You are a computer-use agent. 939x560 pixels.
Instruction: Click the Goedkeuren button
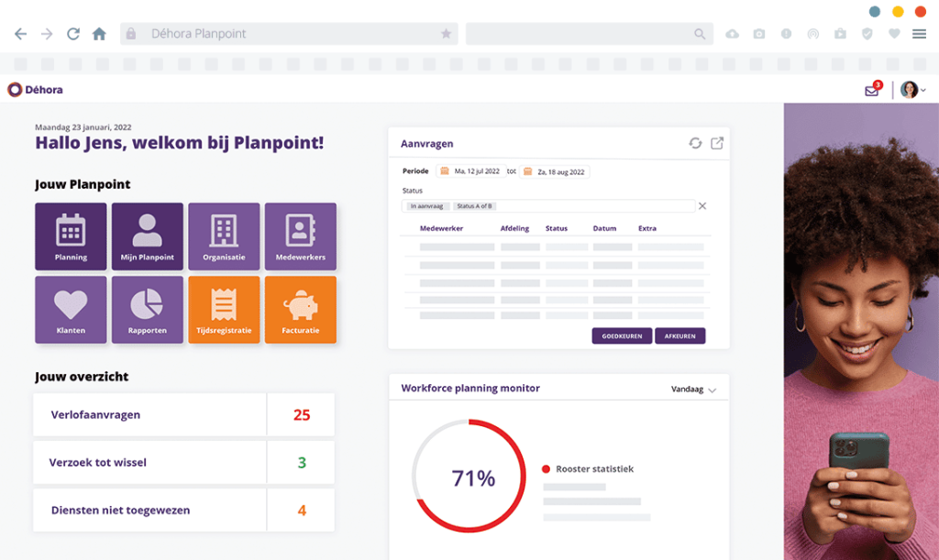pyautogui.click(x=622, y=336)
